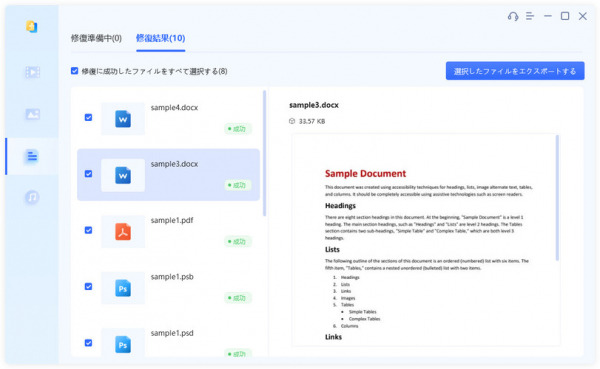
Task: Select the file repair sidebar icon
Action: [32, 156]
